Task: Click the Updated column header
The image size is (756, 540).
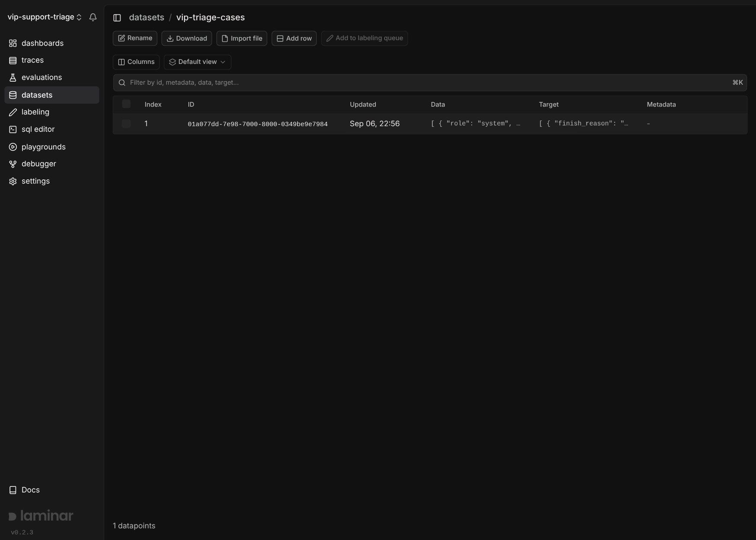Action: (x=363, y=105)
